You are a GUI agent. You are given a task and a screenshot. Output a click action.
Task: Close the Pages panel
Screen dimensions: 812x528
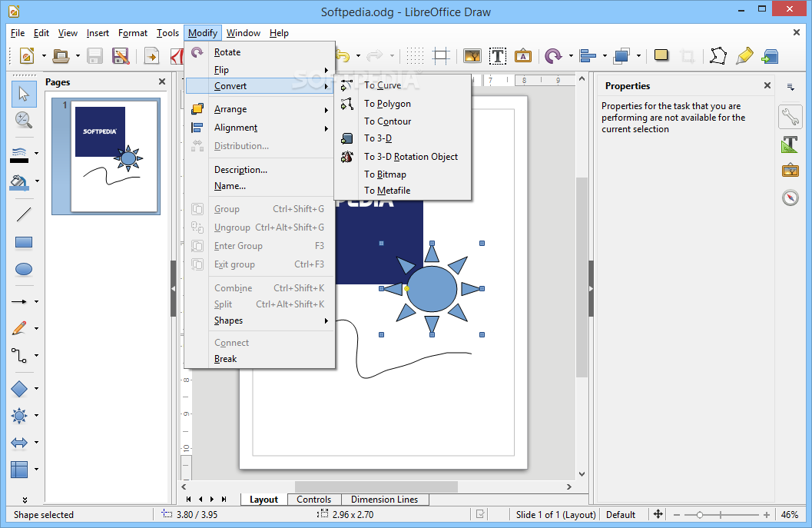coord(162,82)
